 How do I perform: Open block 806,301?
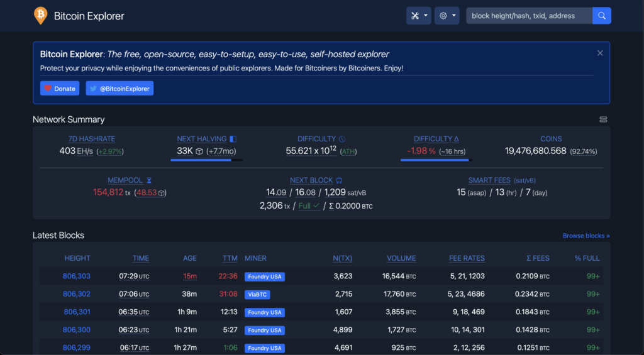tap(77, 312)
